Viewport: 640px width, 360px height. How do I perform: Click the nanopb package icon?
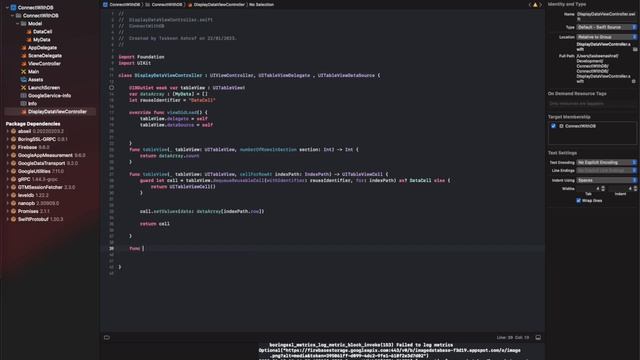point(13,203)
